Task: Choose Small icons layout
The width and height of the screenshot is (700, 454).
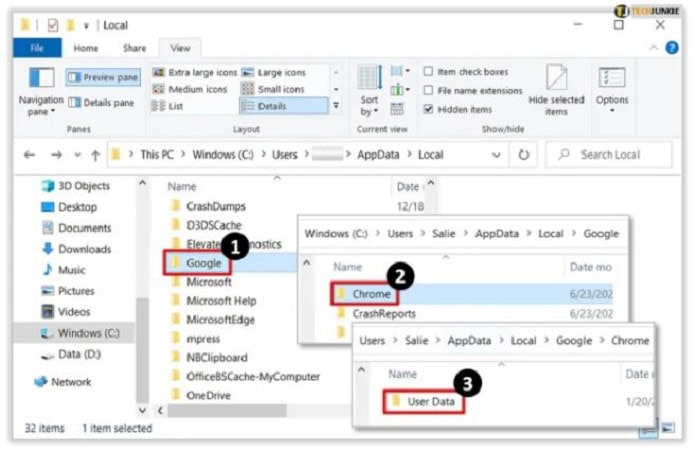Action: click(273, 89)
